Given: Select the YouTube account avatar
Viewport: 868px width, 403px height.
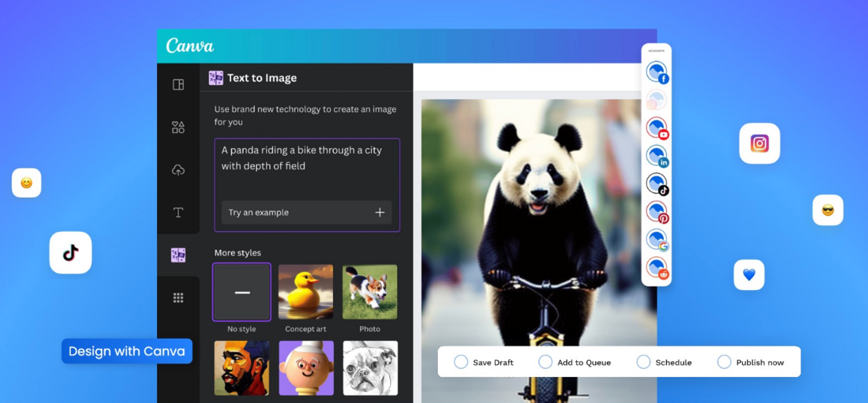Looking at the screenshot, I should (657, 128).
